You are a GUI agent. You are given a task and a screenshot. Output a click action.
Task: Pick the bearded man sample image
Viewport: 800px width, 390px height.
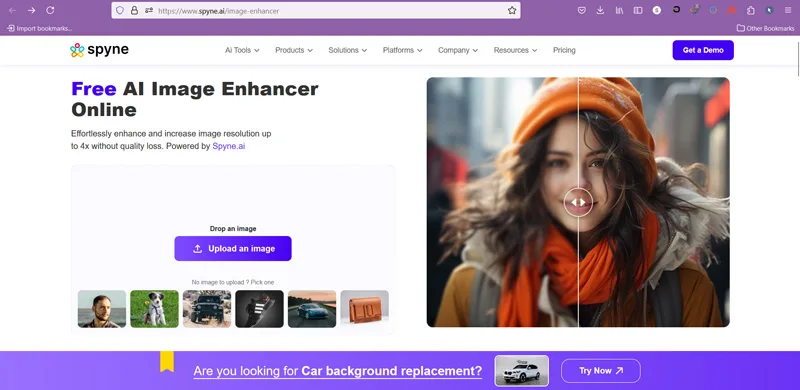pos(102,309)
